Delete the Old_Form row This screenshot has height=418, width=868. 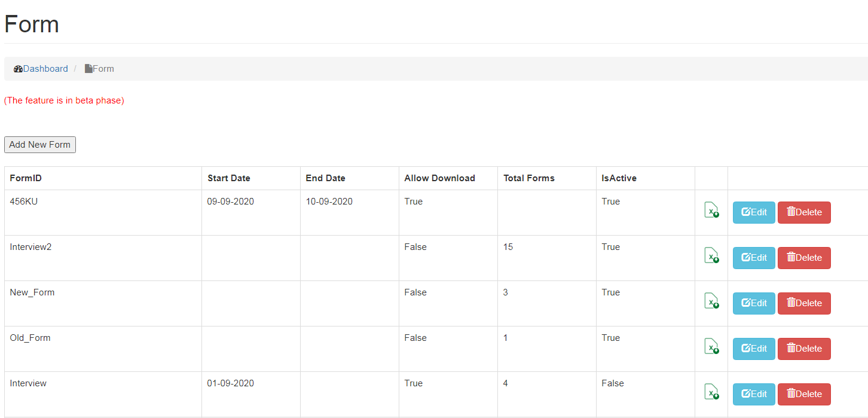804,349
